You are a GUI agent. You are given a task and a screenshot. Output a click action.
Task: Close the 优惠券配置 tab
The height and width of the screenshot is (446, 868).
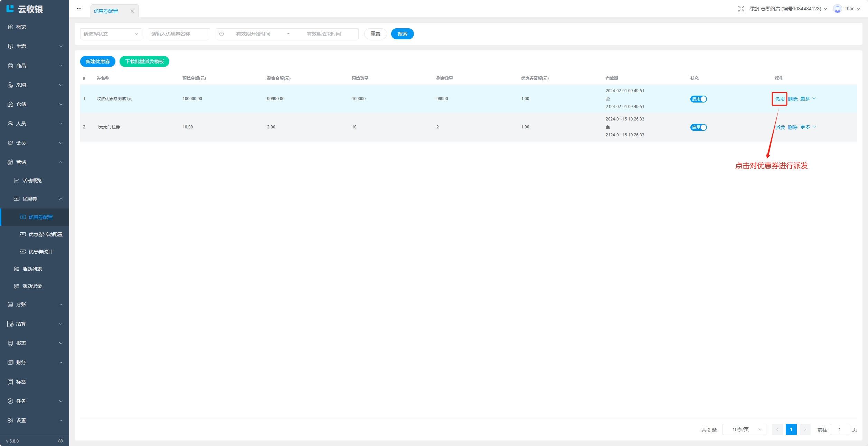[132, 11]
